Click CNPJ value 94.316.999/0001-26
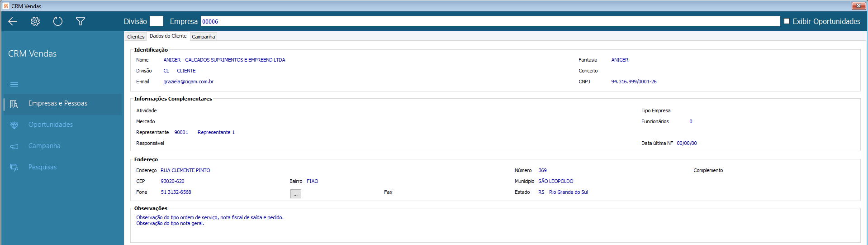Viewport: 868px width, 245px height. (x=634, y=82)
